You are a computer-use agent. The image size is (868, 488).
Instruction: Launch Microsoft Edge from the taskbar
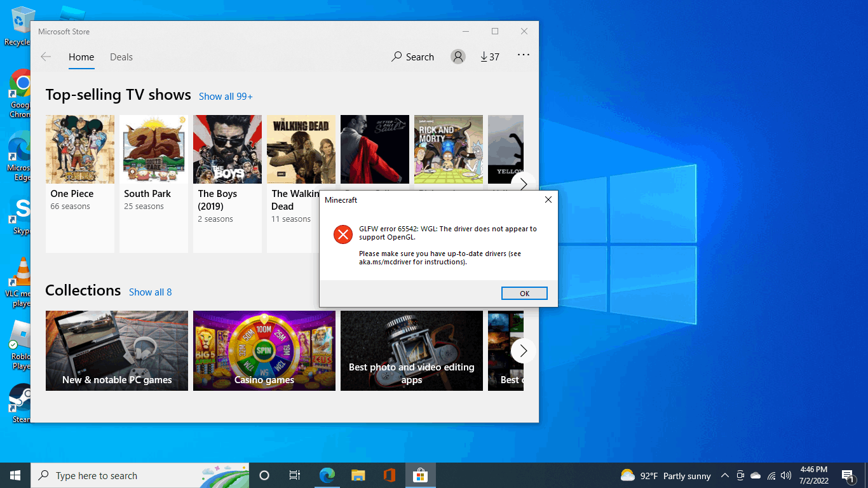tap(327, 475)
